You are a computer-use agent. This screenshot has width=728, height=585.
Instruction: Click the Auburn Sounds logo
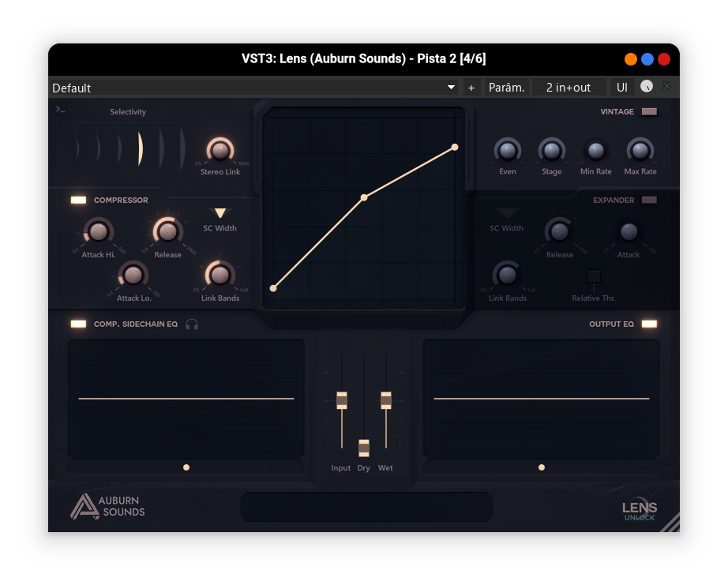(107, 506)
